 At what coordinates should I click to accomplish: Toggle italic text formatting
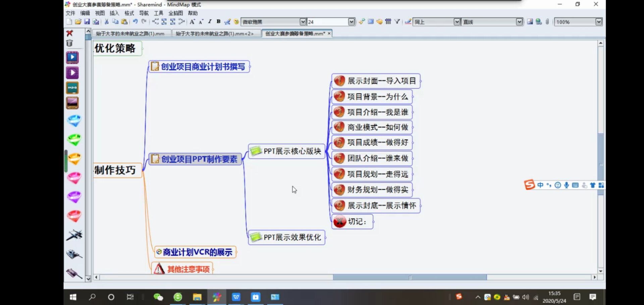(x=210, y=22)
